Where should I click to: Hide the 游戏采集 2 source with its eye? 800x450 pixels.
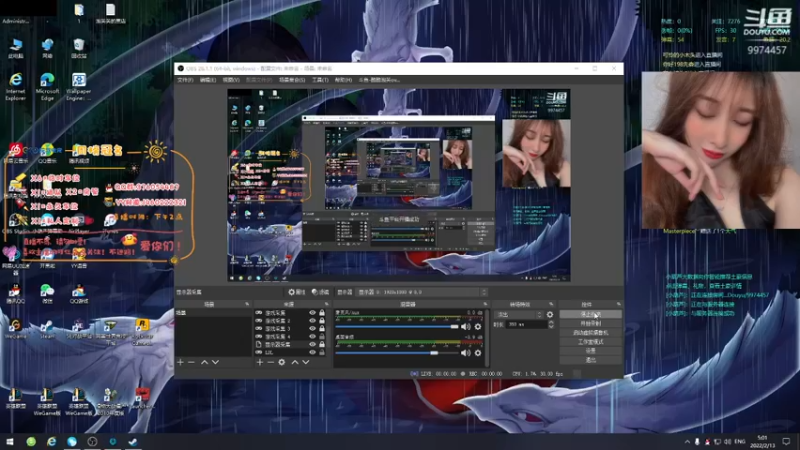(x=312, y=321)
